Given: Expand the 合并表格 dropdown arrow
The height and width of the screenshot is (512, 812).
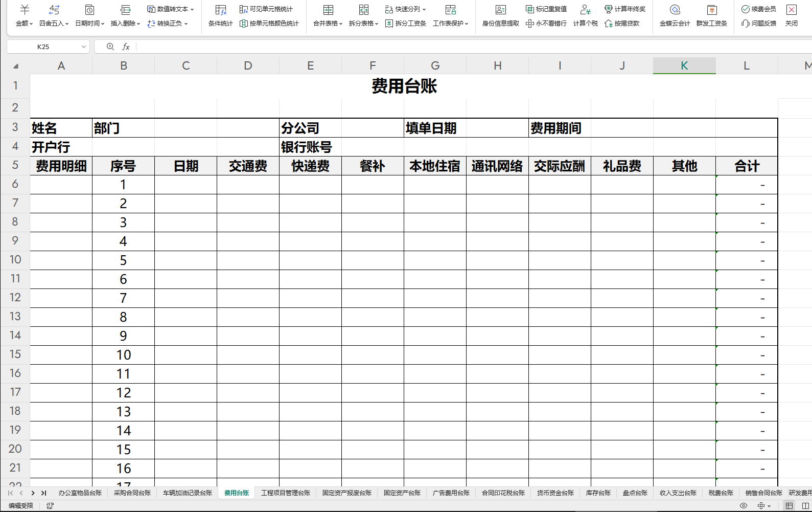Looking at the screenshot, I should click(x=341, y=24).
